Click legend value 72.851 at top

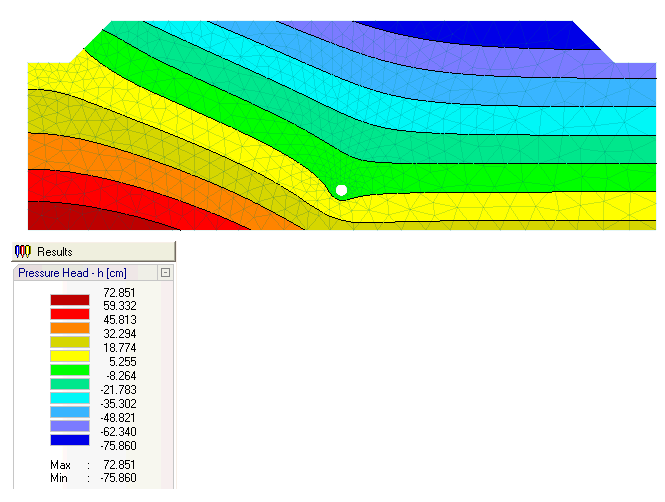[x=119, y=293]
